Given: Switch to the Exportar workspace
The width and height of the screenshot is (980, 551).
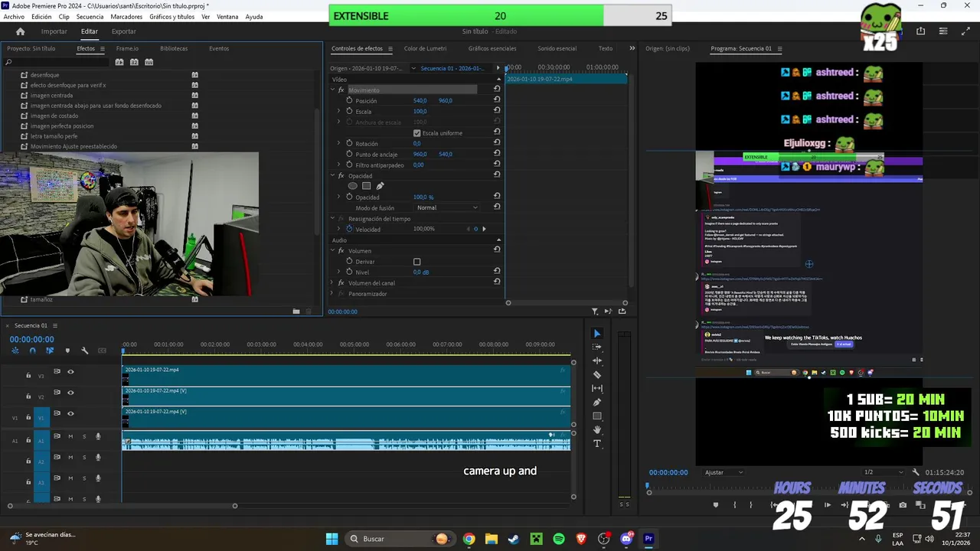Looking at the screenshot, I should [123, 31].
